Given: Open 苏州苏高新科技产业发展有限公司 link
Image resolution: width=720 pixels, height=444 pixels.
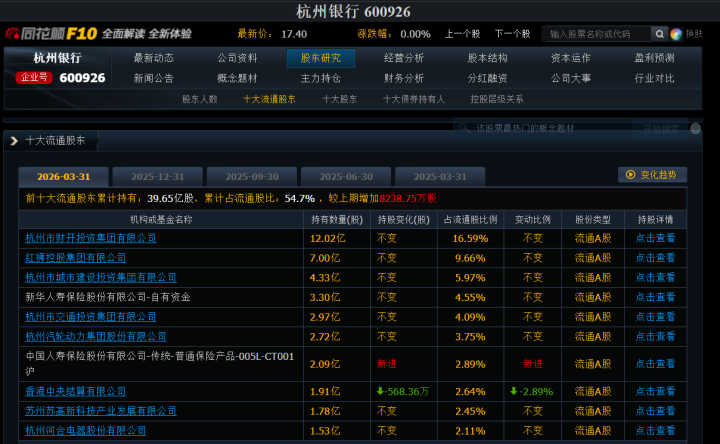Looking at the screenshot, I should click(101, 411).
